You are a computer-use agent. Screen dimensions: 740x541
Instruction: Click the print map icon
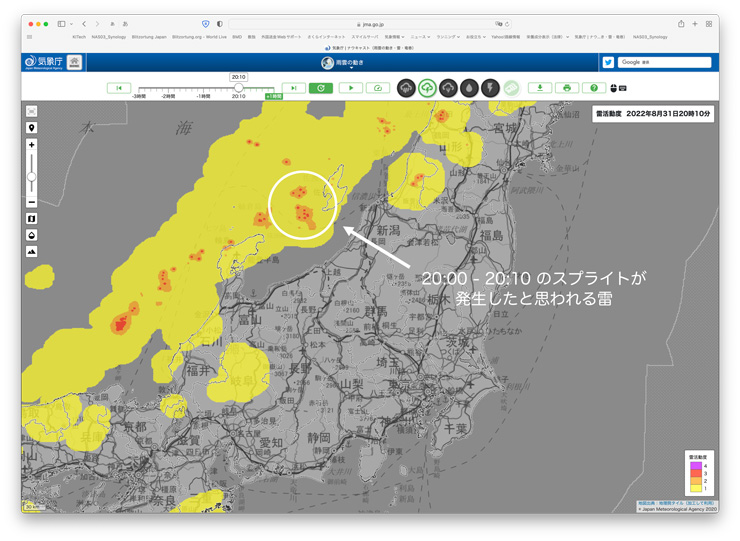[x=567, y=88]
